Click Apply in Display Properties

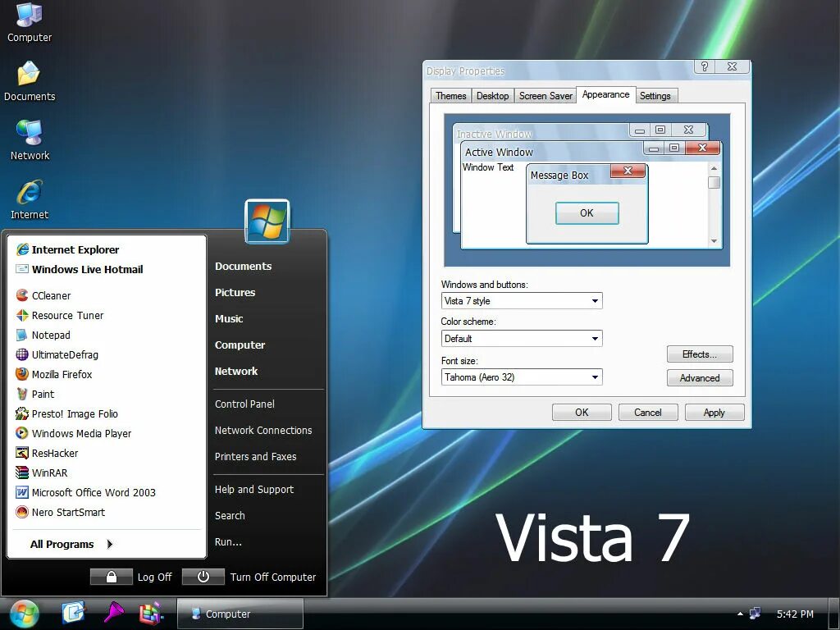(x=714, y=413)
